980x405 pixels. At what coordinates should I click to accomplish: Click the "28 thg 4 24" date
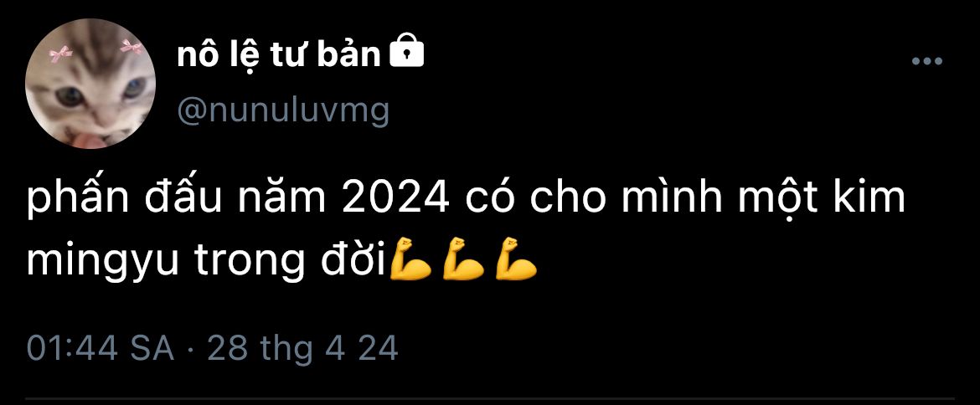302,347
